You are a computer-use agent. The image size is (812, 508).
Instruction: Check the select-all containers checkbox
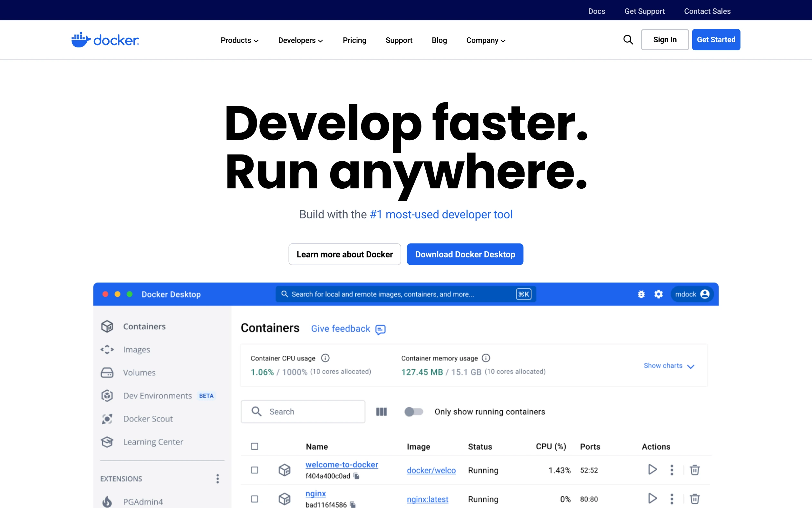[x=255, y=446]
